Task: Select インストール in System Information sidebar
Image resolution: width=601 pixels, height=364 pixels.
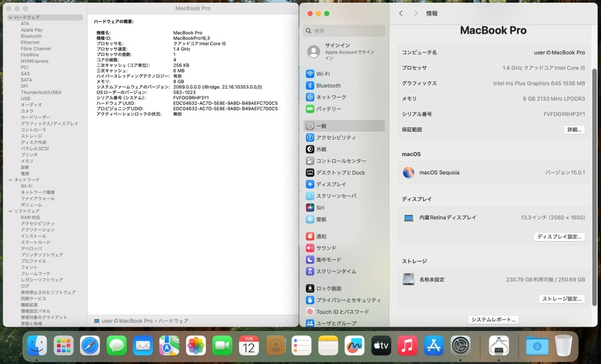Action: pos(34,236)
